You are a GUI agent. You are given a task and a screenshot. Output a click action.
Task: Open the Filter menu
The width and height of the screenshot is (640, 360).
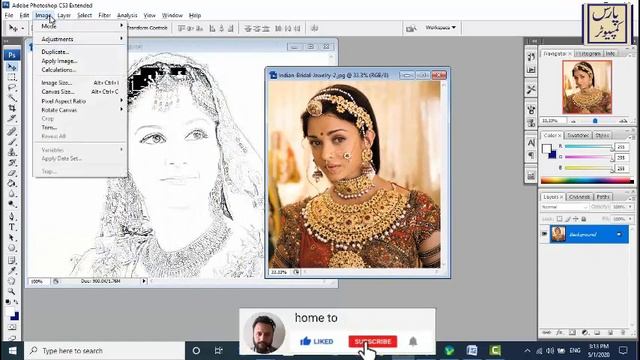click(104, 15)
